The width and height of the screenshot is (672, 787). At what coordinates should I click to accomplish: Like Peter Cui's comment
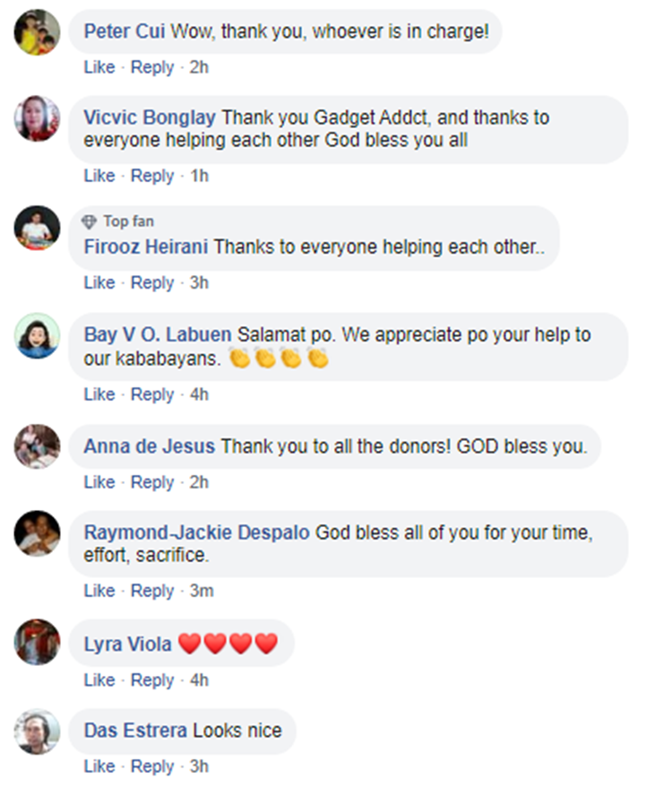[99, 67]
